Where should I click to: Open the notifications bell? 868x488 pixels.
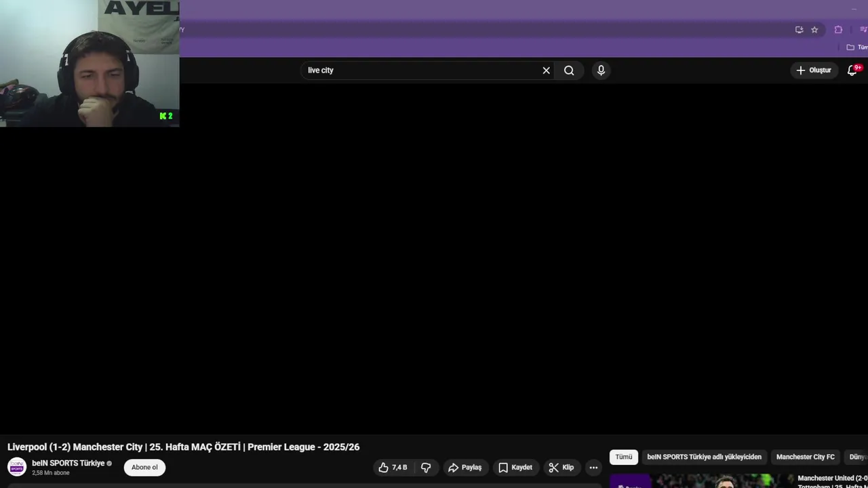(853, 70)
